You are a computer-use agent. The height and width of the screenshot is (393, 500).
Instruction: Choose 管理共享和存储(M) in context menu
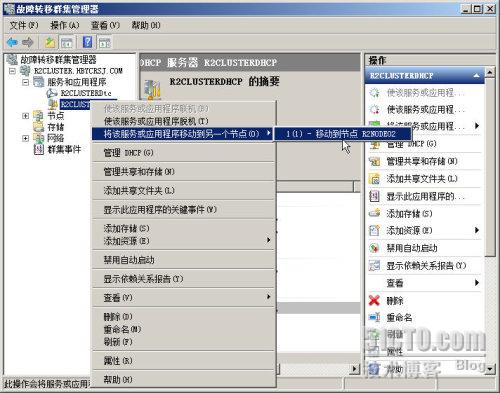pos(184,172)
